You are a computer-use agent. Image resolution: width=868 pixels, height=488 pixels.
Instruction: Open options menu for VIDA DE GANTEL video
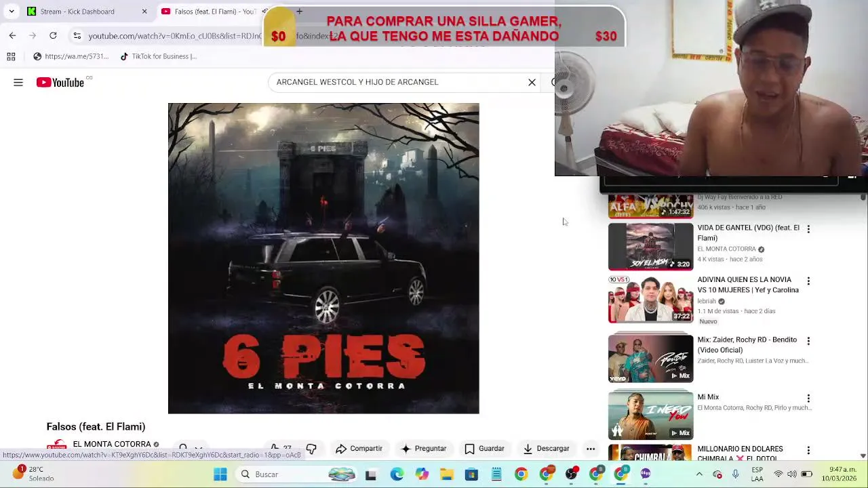[x=808, y=229]
